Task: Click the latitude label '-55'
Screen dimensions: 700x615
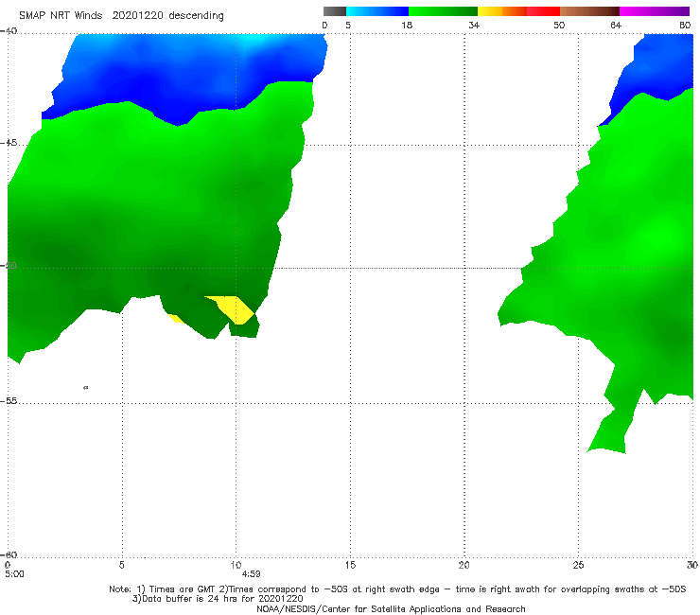Action: (9, 401)
